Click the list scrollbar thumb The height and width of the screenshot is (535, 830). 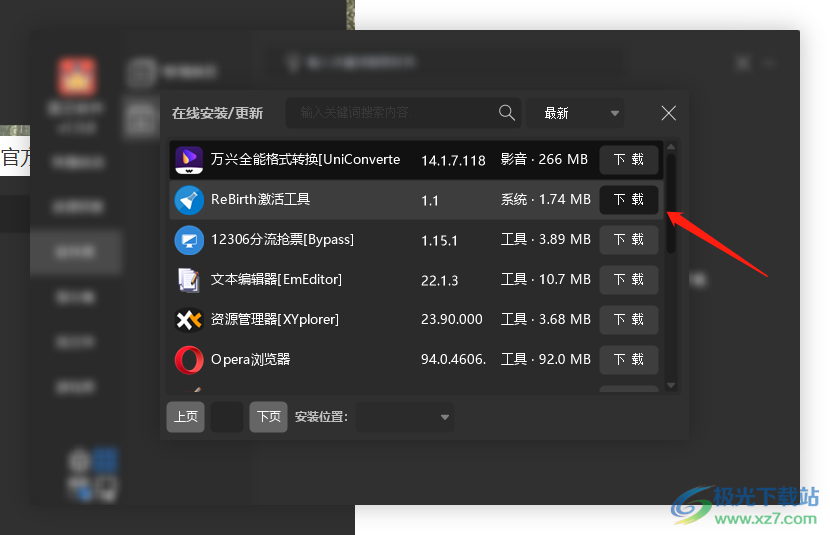[671, 204]
